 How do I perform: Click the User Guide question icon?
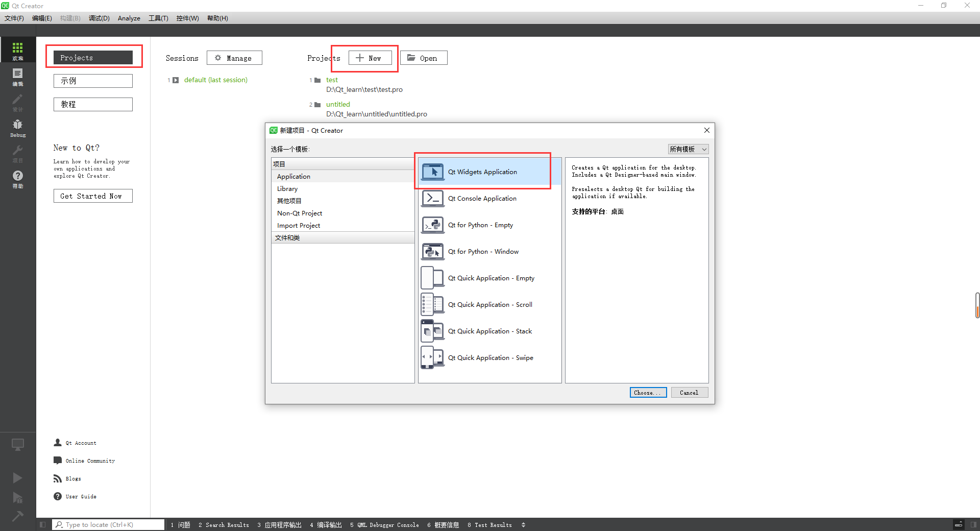[58, 496]
